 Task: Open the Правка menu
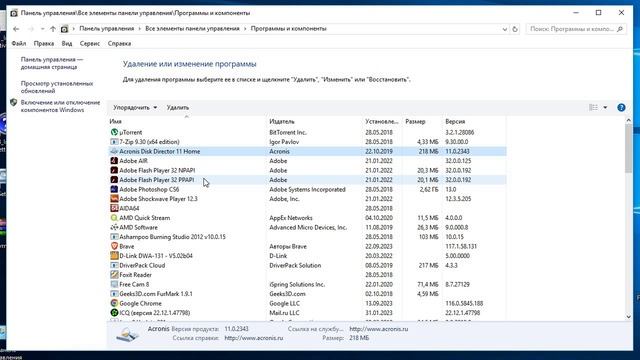pyautogui.click(x=44, y=43)
